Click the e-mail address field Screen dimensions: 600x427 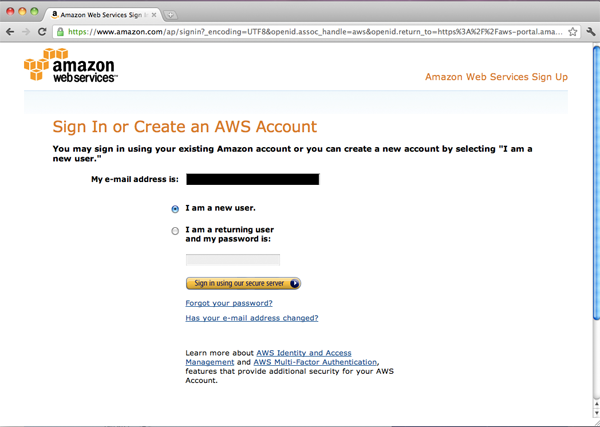[x=252, y=179]
